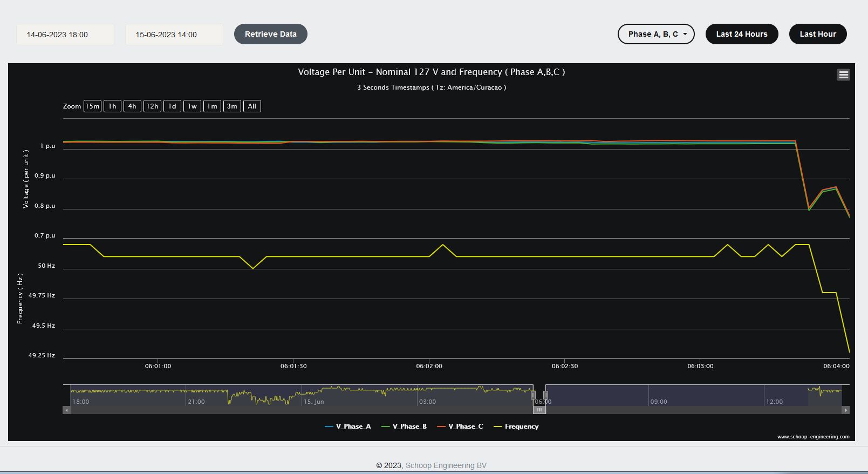Click the navigator right range handle

click(545, 395)
